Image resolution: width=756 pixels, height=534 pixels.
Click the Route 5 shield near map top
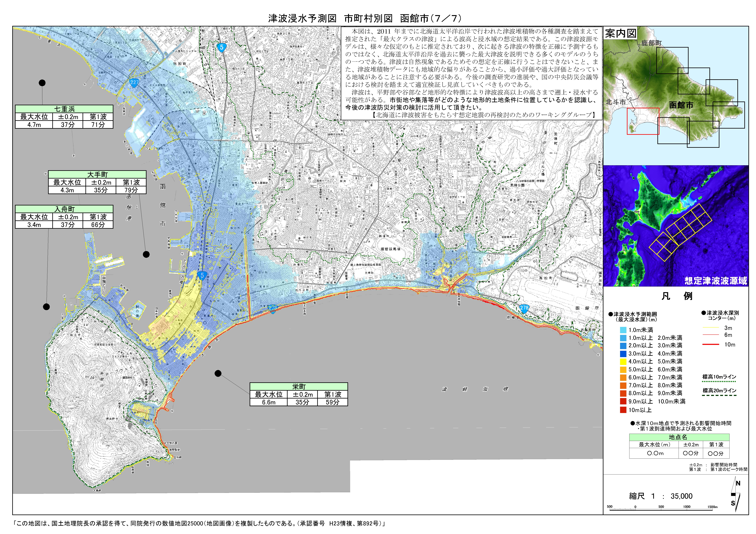(222, 47)
